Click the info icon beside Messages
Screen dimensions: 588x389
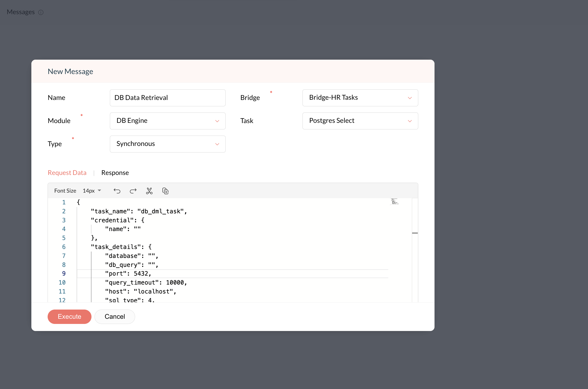click(41, 12)
